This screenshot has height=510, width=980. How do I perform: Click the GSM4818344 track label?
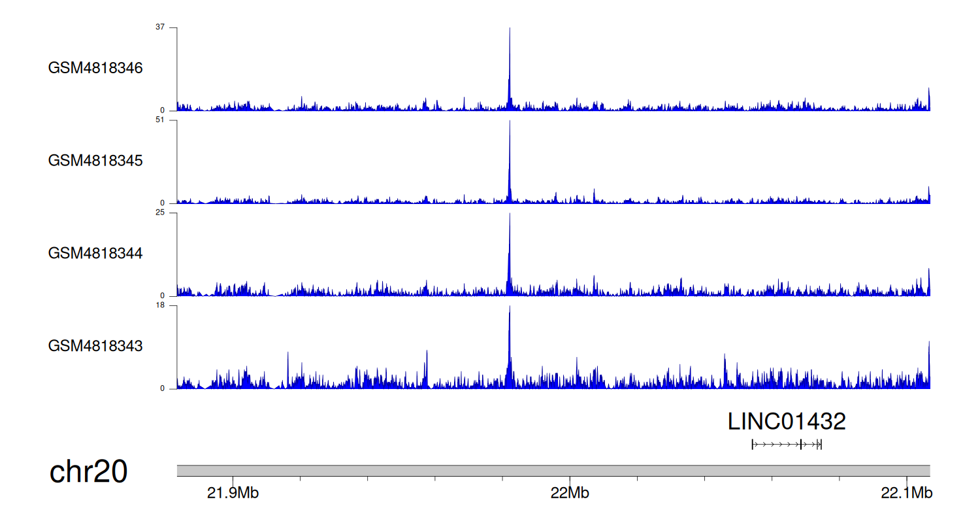point(95,253)
